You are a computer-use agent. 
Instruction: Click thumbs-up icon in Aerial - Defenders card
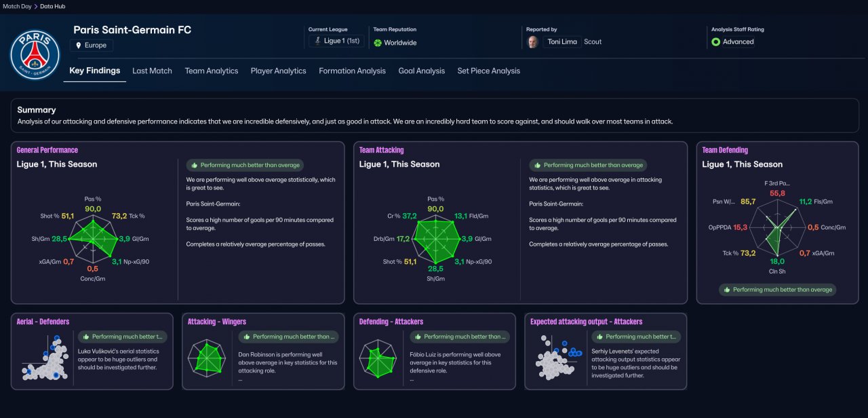85,337
